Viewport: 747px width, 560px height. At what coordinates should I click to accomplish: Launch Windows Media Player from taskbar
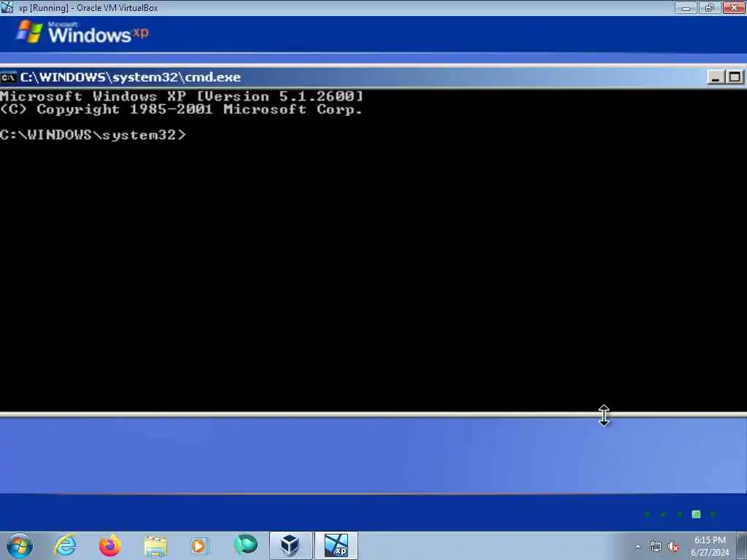(x=199, y=545)
